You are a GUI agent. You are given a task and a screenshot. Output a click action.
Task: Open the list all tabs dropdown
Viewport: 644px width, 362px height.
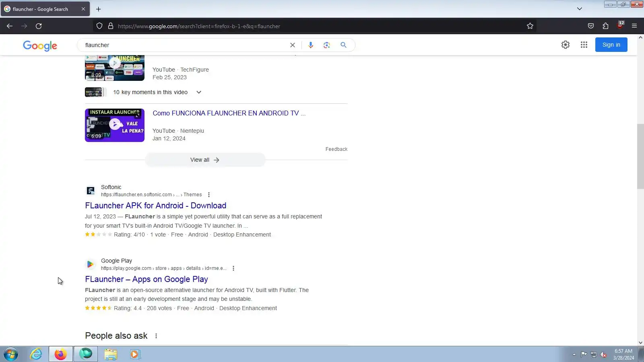(x=580, y=9)
